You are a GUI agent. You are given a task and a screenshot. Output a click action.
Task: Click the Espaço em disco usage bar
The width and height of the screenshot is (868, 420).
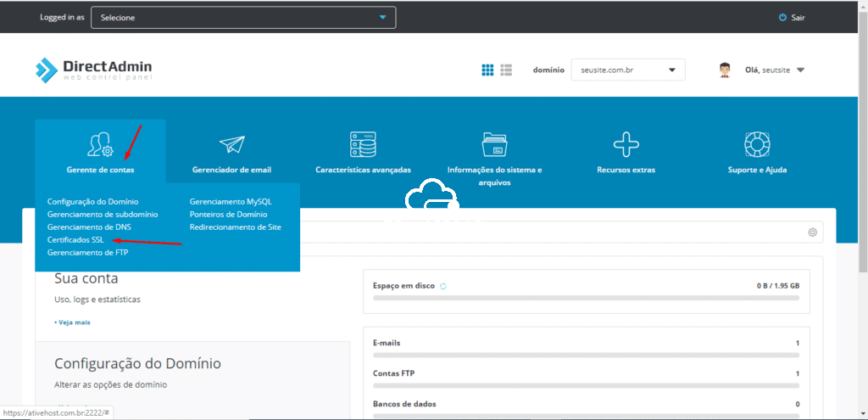pos(586,298)
